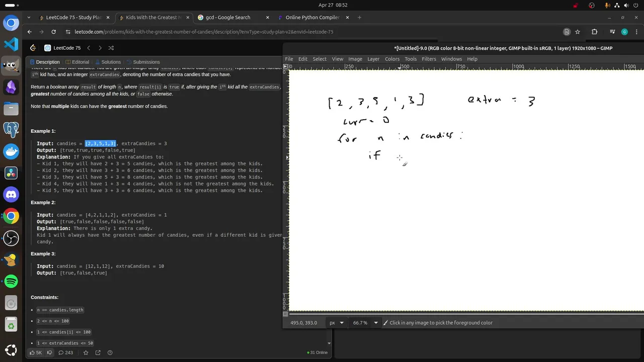Open Visual Studio Code from the dock

pyautogui.click(x=11, y=44)
